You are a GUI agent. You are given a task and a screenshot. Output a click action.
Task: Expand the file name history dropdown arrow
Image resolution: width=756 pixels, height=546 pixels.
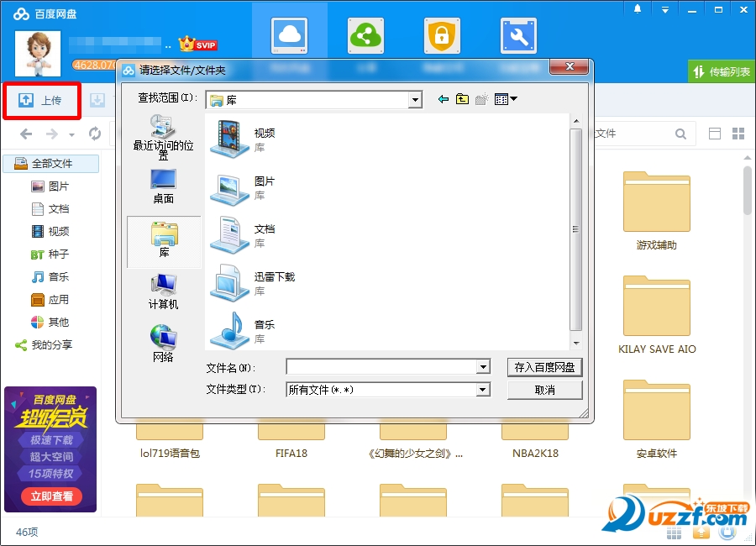[483, 367]
